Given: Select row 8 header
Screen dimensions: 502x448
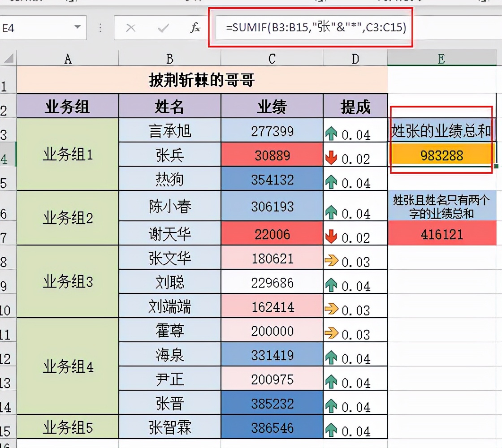Looking at the screenshot, I should pyautogui.click(x=8, y=257).
